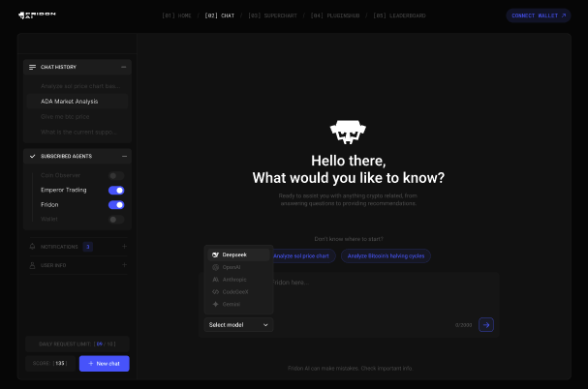The width and height of the screenshot is (588, 389).
Task: Open the Superchart nav item
Action: click(x=272, y=15)
